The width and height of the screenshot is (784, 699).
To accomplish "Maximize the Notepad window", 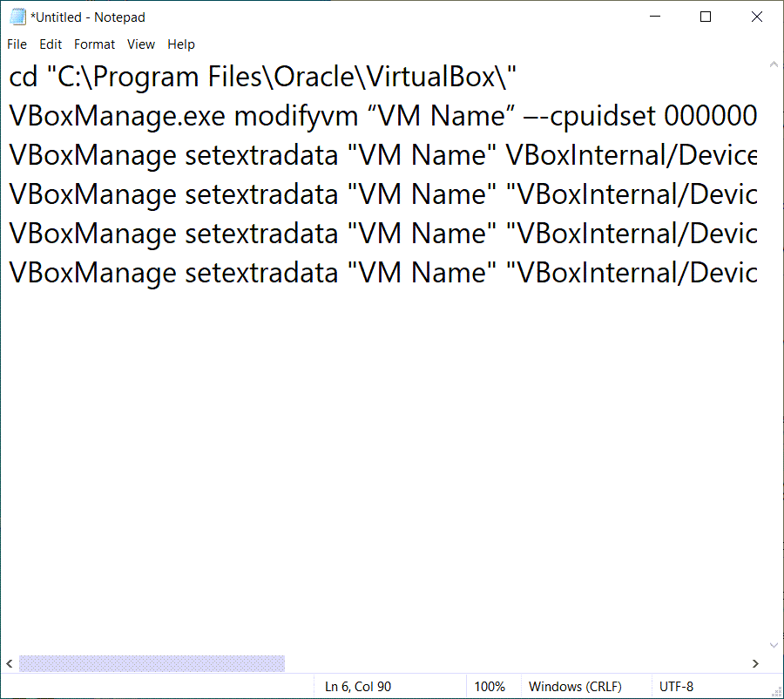I will (706, 17).
